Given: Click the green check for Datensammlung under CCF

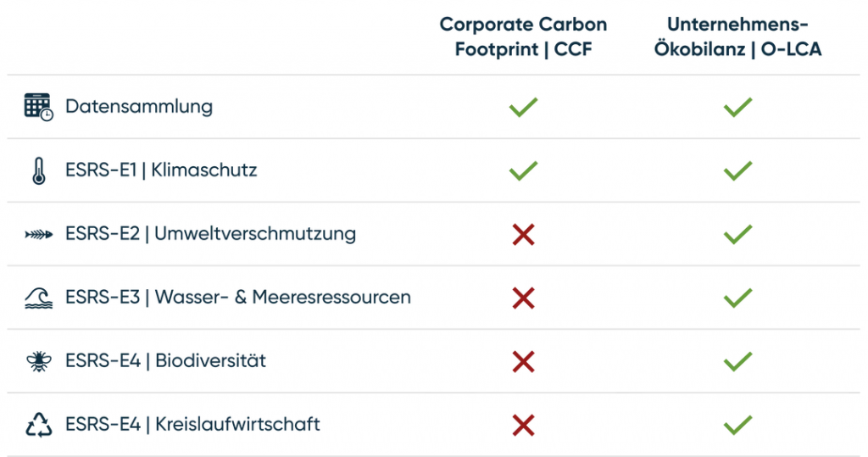Looking at the screenshot, I should tap(523, 107).
